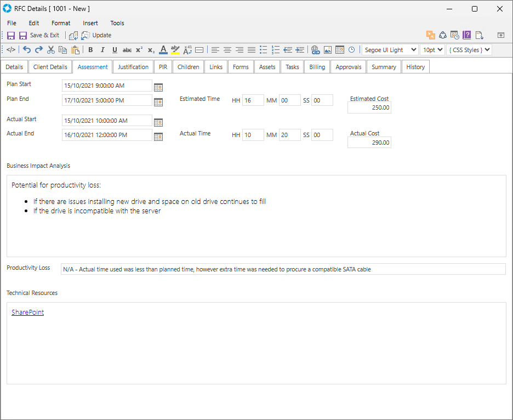513x420 pixels.
Task: Expand the 10pt font size dropdown
Action: click(432, 50)
